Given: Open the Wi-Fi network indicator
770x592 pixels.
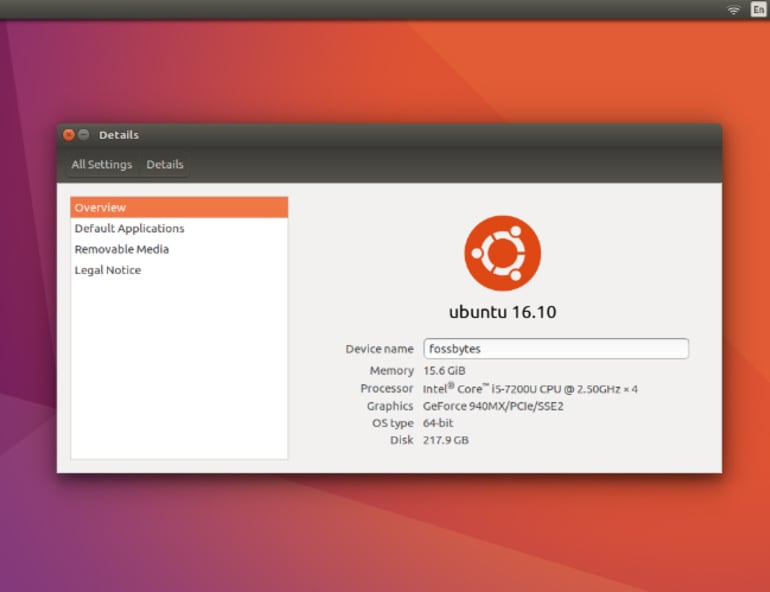Looking at the screenshot, I should 733,10.
